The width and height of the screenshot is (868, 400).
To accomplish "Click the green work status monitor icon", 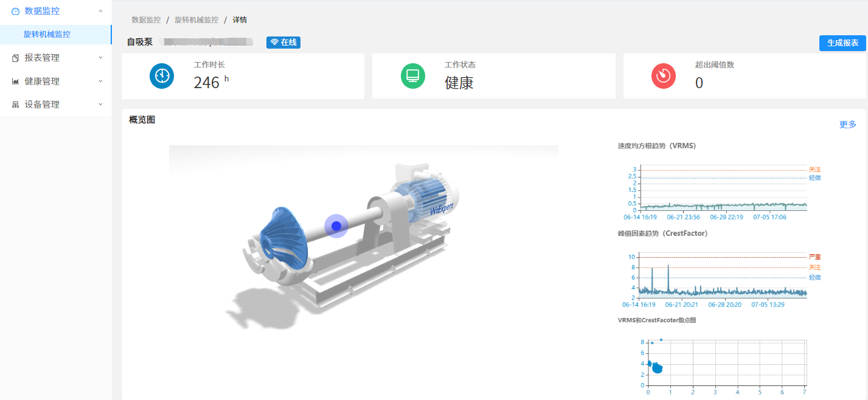I will (413, 76).
